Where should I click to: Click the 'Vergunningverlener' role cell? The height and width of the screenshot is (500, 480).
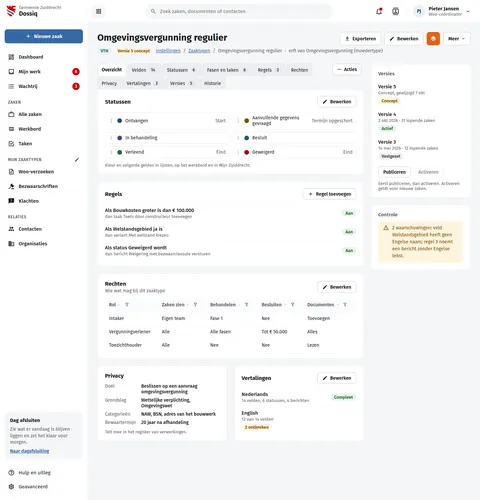tap(130, 332)
